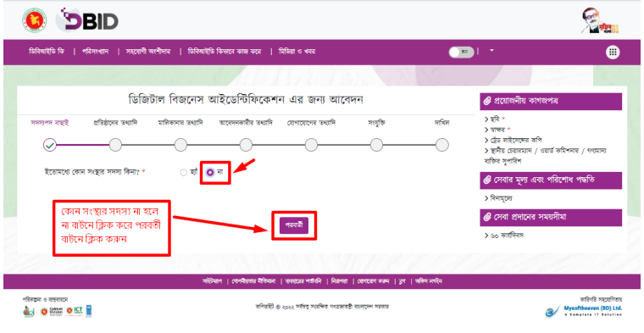Image resolution: width=644 pixels, height=333 pixels.
Task: Open the dropdown arrow next to the language toggle
Action: pos(491,51)
